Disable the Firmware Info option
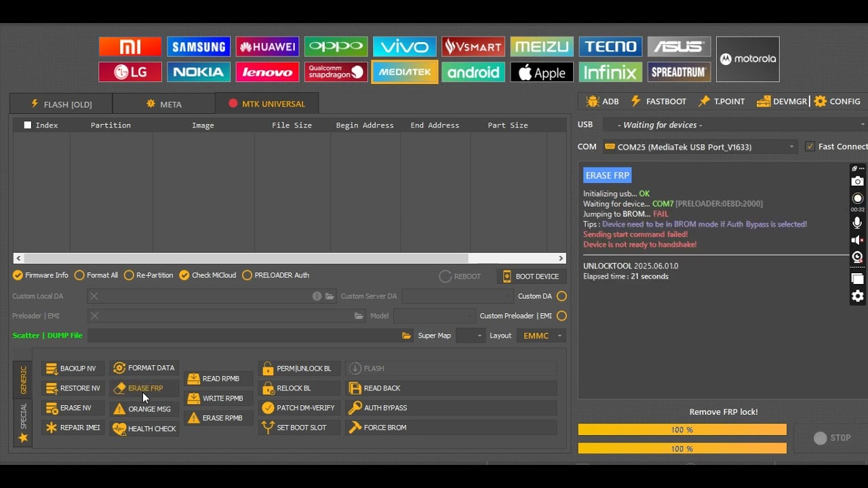 coord(18,275)
